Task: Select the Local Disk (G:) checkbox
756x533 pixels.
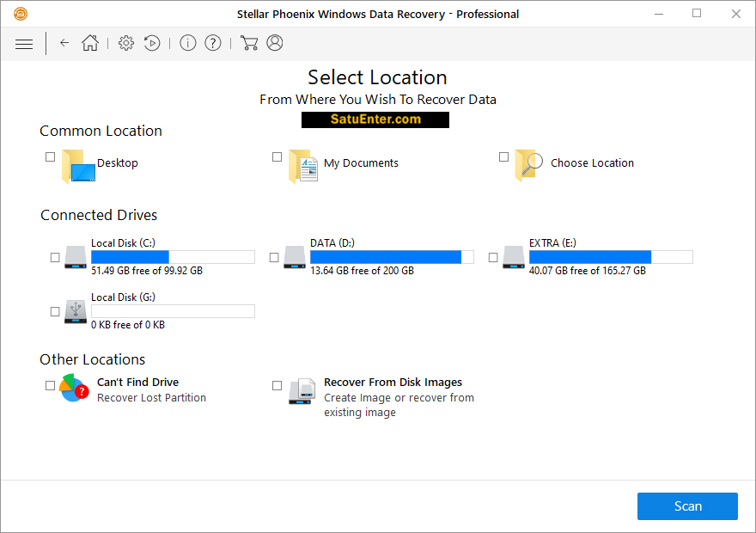Action: coord(55,311)
